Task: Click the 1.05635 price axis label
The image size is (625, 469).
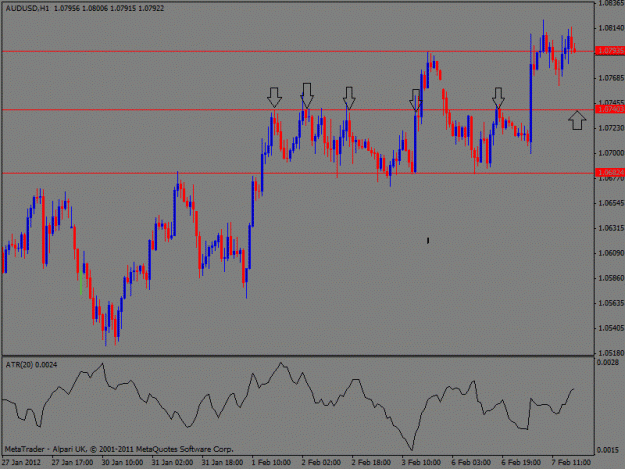Action: pyautogui.click(x=611, y=303)
